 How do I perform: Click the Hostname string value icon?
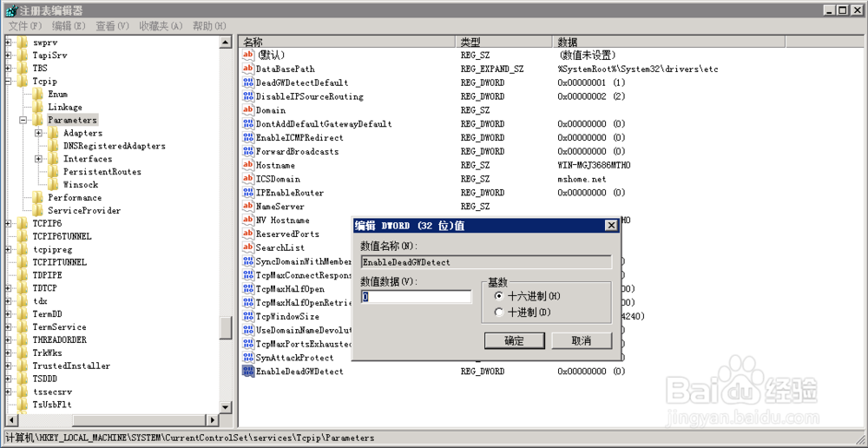click(248, 165)
